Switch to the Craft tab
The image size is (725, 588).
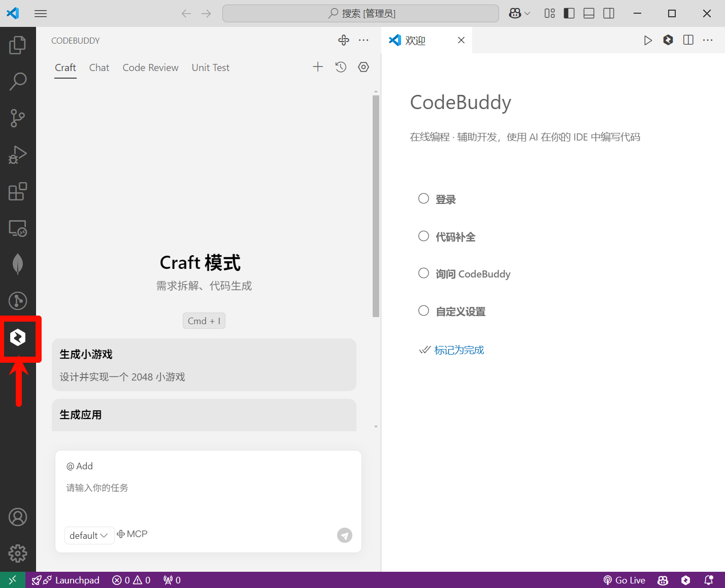(x=65, y=67)
